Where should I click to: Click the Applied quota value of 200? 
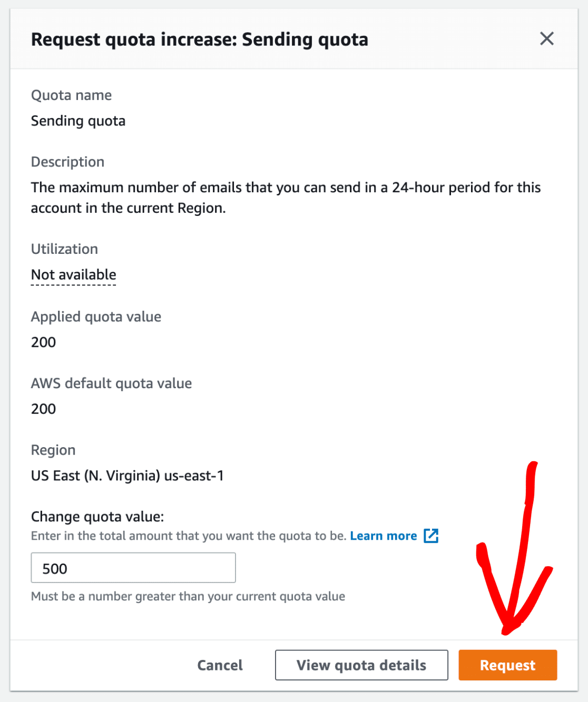click(43, 342)
